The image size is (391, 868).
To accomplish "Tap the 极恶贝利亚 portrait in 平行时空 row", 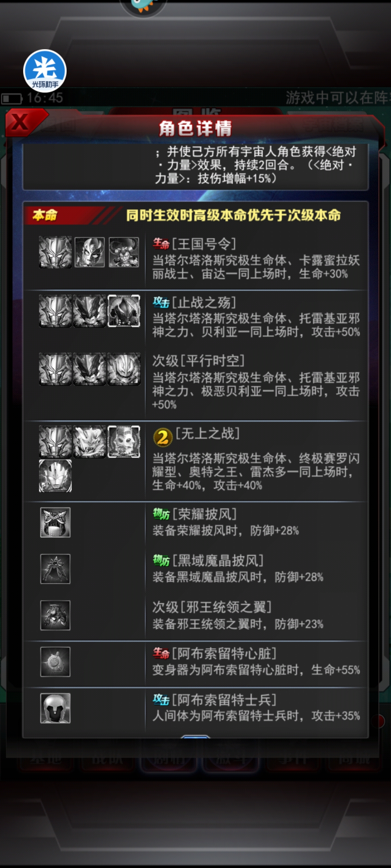I will [x=124, y=369].
